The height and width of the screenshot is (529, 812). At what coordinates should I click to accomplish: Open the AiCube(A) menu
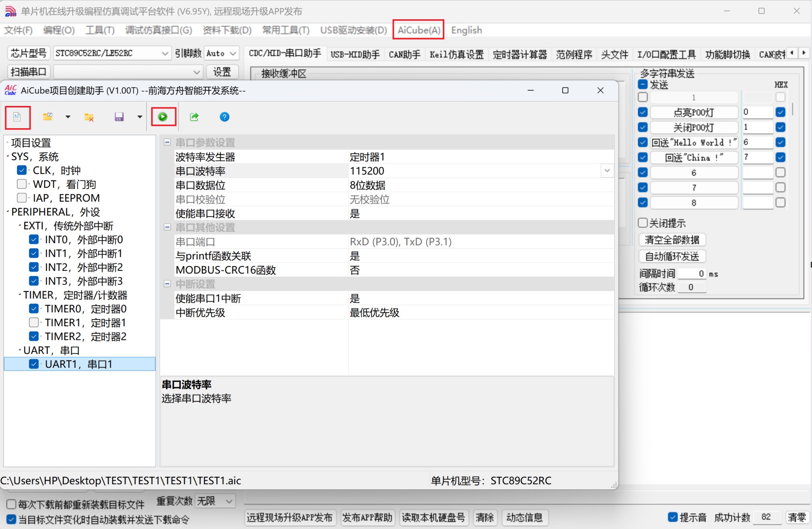pos(419,30)
